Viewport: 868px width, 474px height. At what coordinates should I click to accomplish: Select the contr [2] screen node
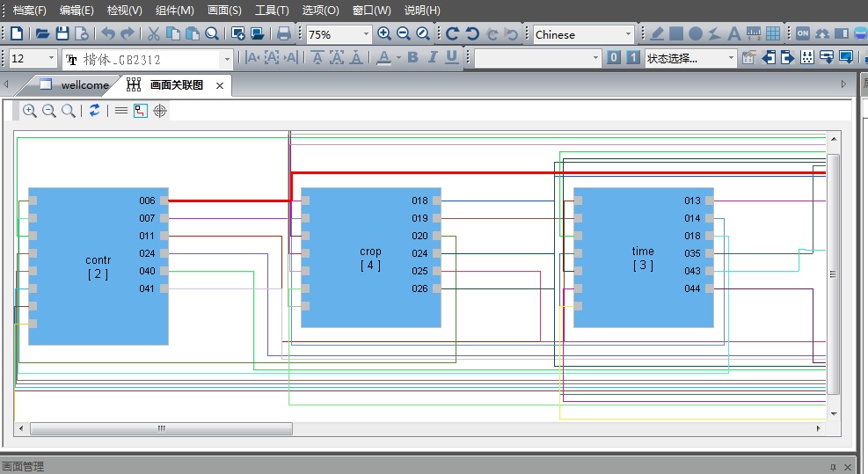click(x=98, y=266)
